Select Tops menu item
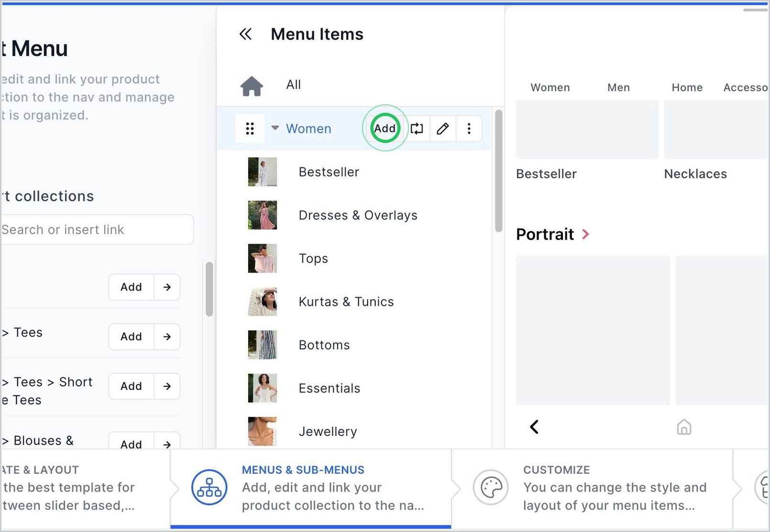 pyautogui.click(x=313, y=259)
